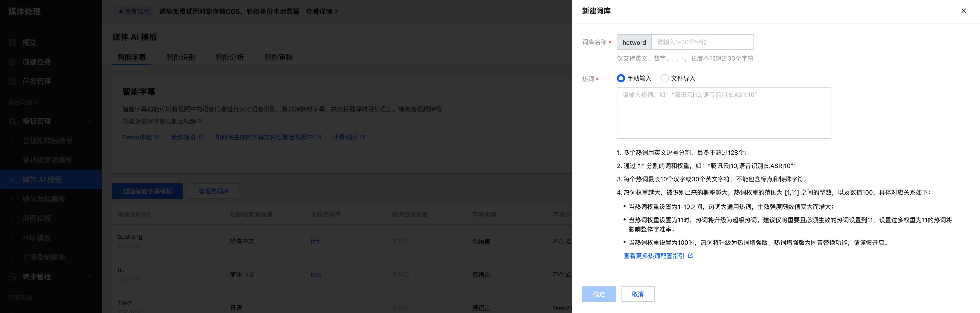This screenshot has width=980, height=313.
Task: Click 创建智能字幕模板 button
Action: pos(148,191)
